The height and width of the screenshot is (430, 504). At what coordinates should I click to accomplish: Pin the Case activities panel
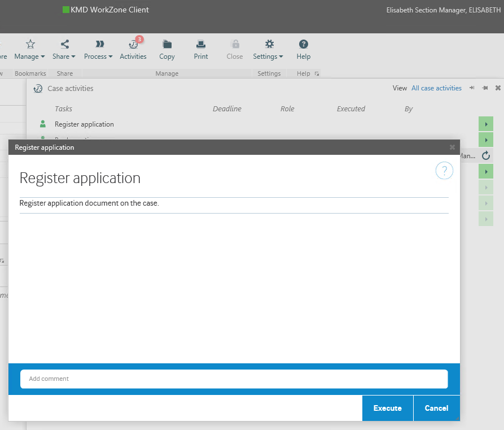click(485, 88)
